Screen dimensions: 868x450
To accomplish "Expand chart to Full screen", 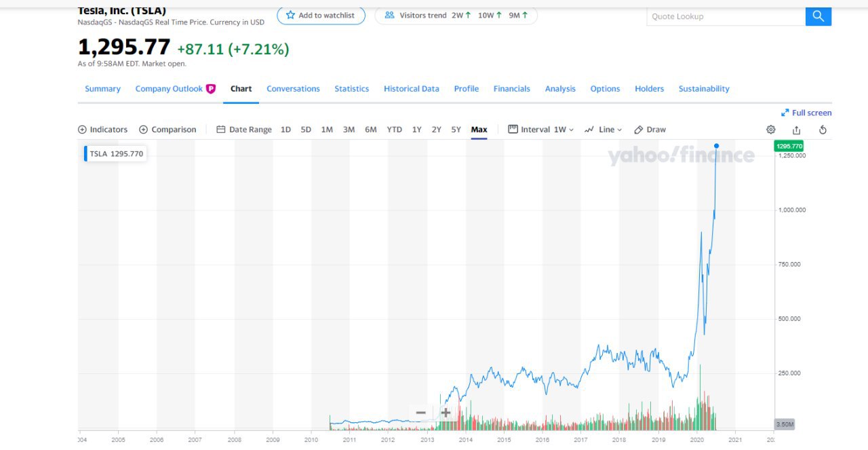I will click(x=806, y=113).
